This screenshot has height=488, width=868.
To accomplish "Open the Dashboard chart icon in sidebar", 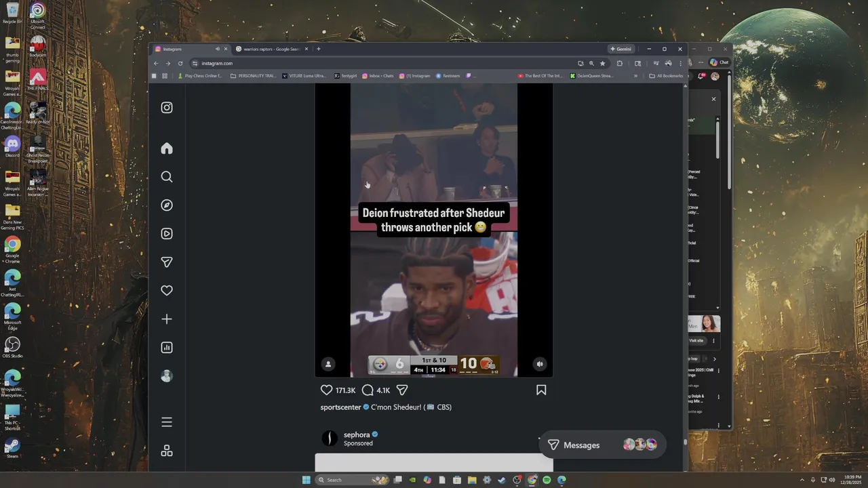I will [x=167, y=348].
